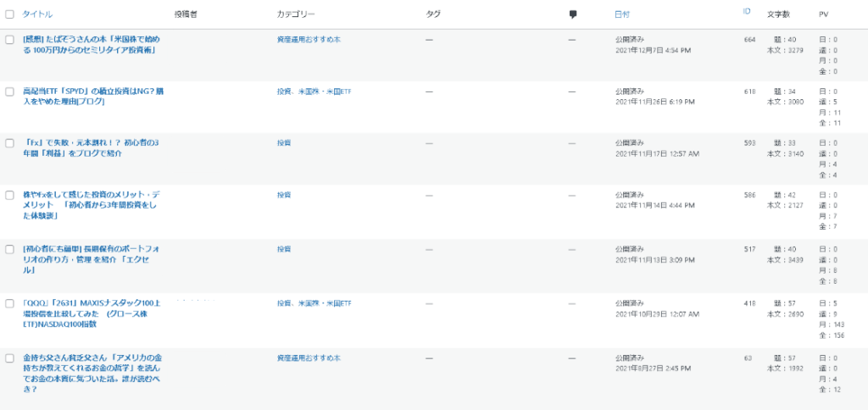Select the checkbox for the QQQ 2631 post
The height and width of the screenshot is (410, 868).
10,302
